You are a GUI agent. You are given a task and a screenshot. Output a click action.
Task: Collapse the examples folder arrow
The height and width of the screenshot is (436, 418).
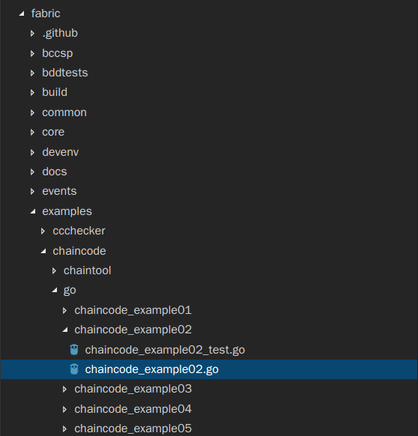point(33,211)
